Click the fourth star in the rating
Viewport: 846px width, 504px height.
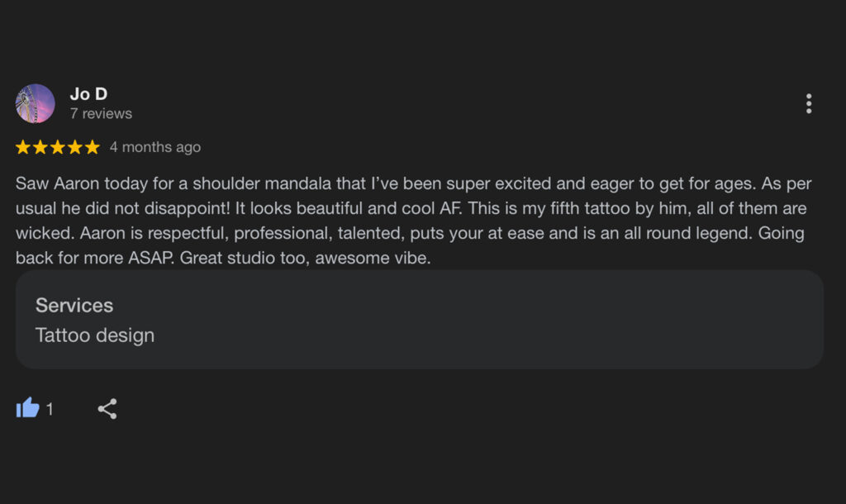[75, 147]
